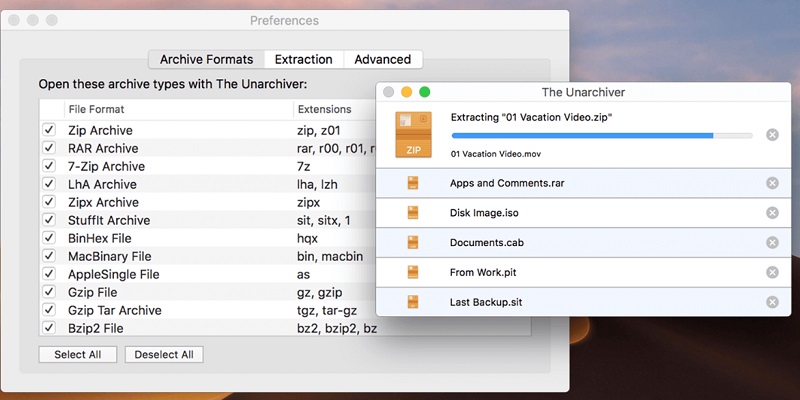Sort by the File Format column header
This screenshot has height=400, width=800.
(179, 109)
